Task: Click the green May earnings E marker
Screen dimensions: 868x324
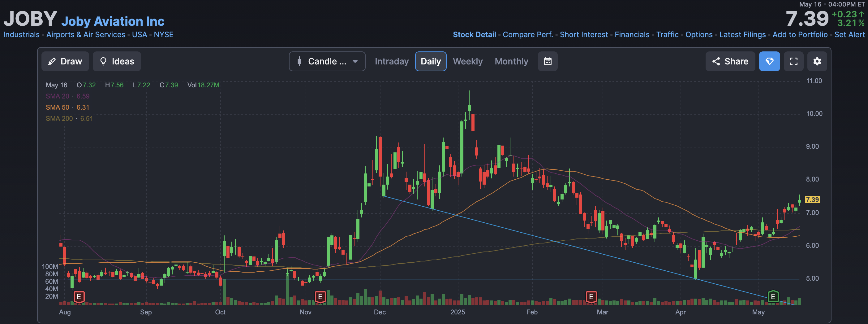Action: pyautogui.click(x=773, y=297)
